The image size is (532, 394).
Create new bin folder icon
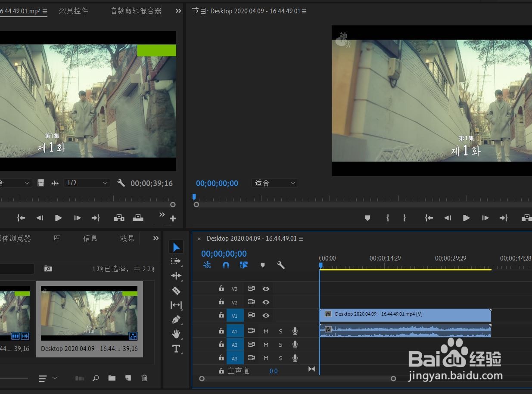point(112,378)
